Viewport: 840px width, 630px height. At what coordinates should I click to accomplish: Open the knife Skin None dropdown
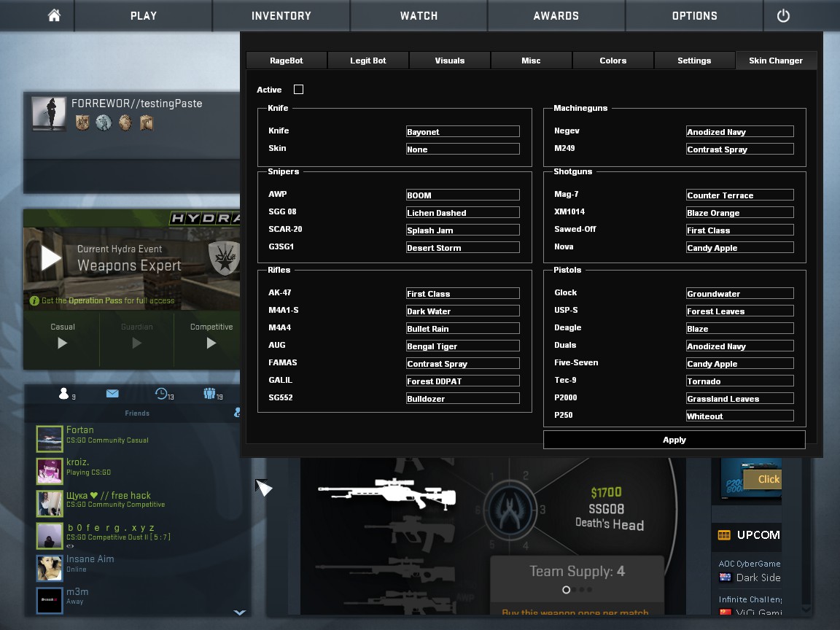463,149
